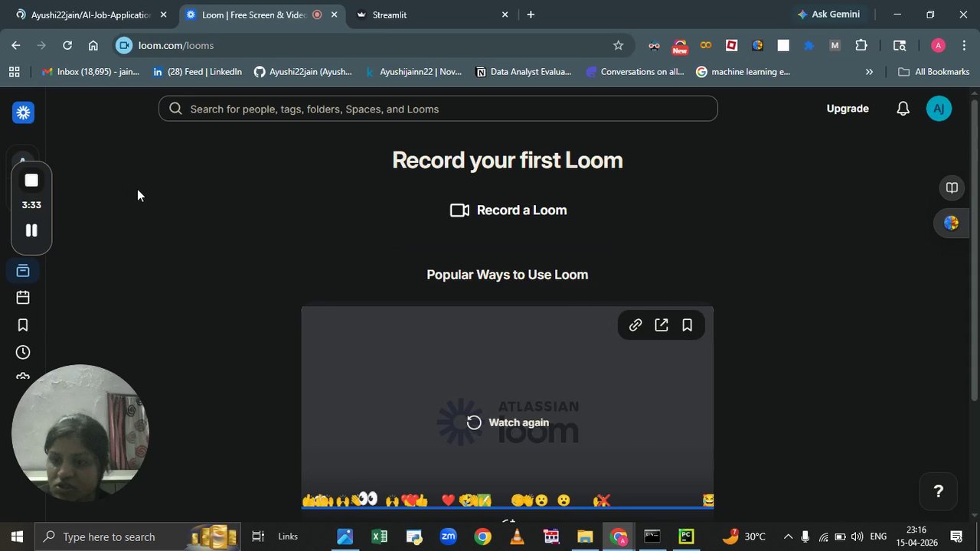Open the tab search icon in toolbar

tap(900, 45)
